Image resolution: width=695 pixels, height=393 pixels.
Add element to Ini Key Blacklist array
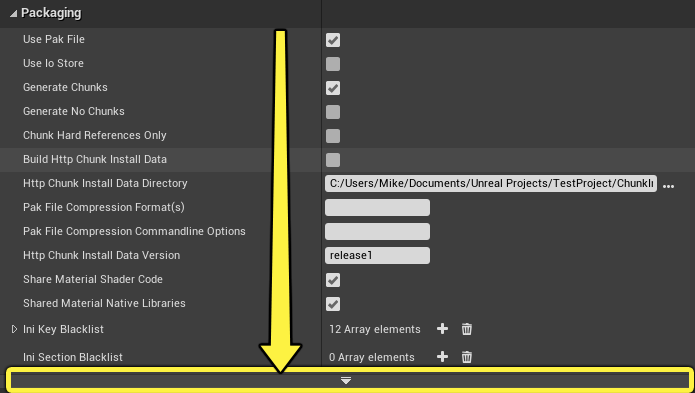pyautogui.click(x=442, y=329)
